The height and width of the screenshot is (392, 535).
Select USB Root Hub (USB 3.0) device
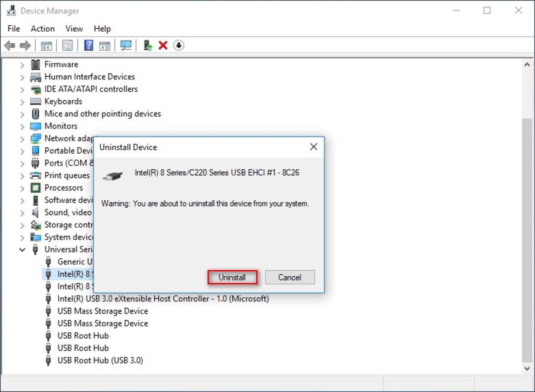[x=100, y=360]
